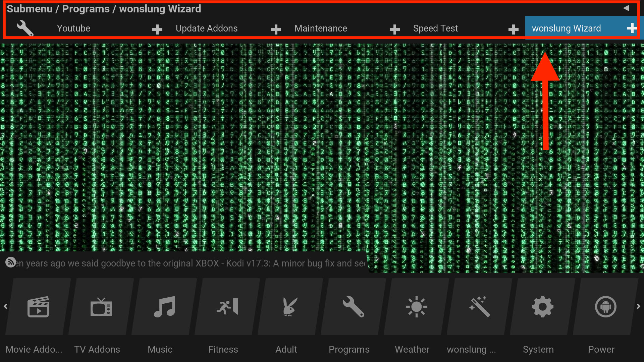Viewport: 644px width, 362px height.
Task: Open the Youtube submenu item
Action: (73, 28)
